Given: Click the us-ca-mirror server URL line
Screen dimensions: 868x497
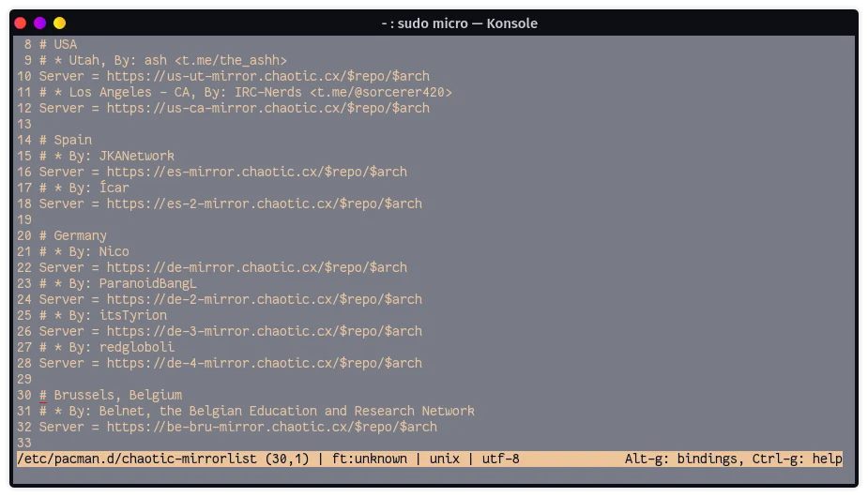Looking at the screenshot, I should [235, 109].
